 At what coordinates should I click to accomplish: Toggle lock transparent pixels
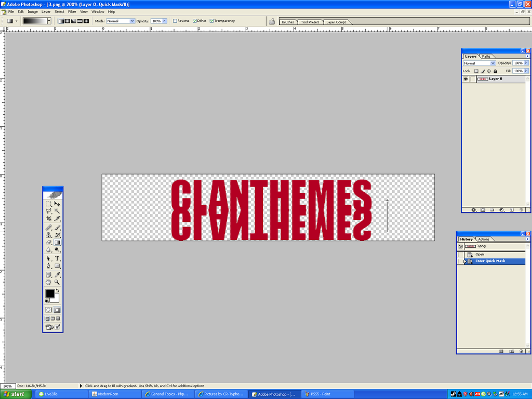point(476,71)
